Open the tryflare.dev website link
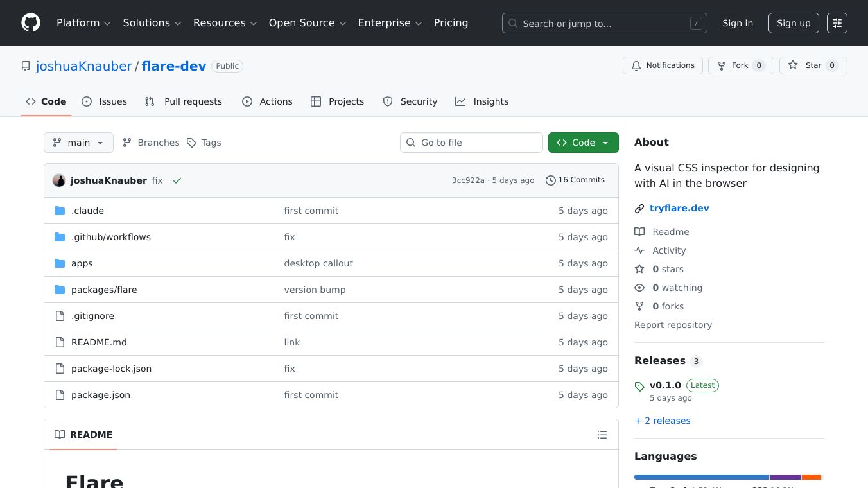The image size is (868, 488). coord(679,208)
